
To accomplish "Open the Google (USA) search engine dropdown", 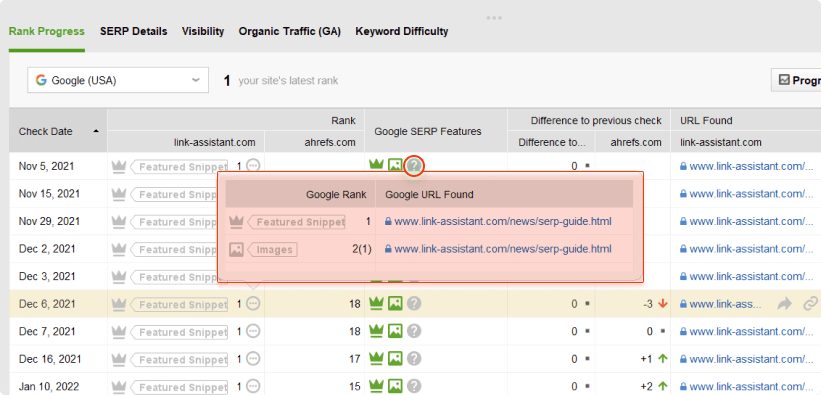I will 118,80.
